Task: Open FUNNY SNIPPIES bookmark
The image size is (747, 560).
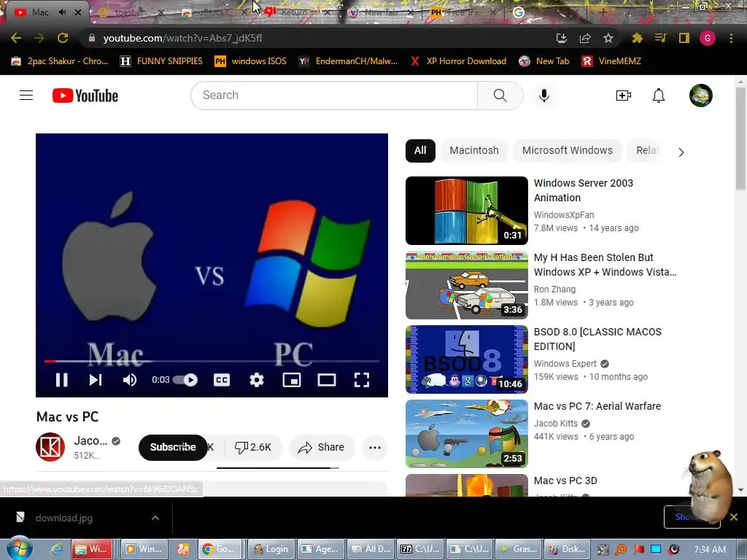Action: 161,61
